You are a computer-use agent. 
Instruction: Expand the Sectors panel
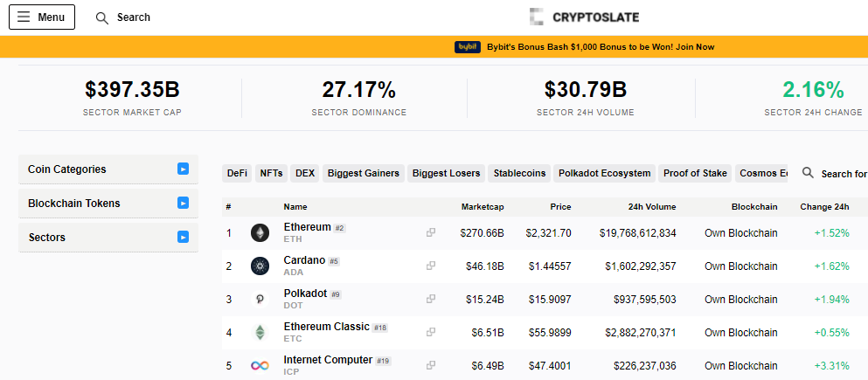click(108, 238)
